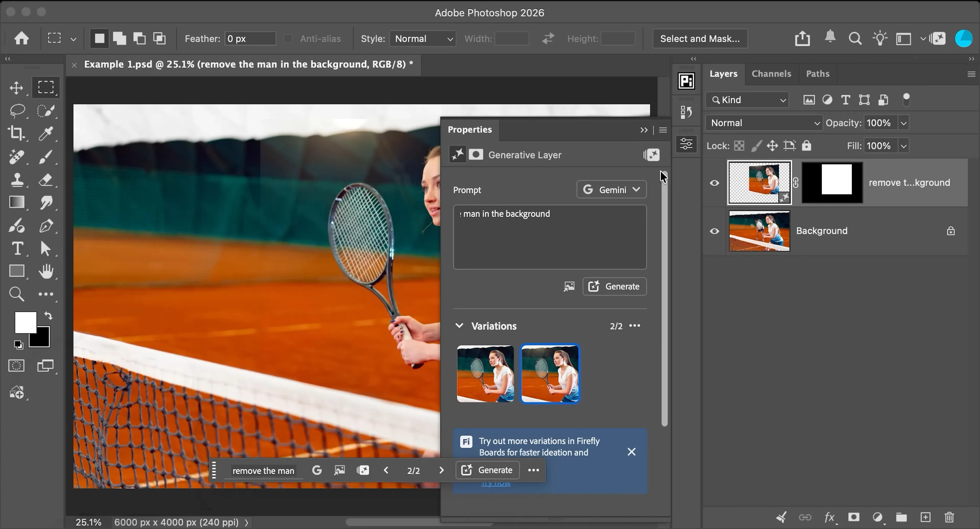The width and height of the screenshot is (980, 529).
Task: Go to next variation in task bar
Action: (441, 470)
